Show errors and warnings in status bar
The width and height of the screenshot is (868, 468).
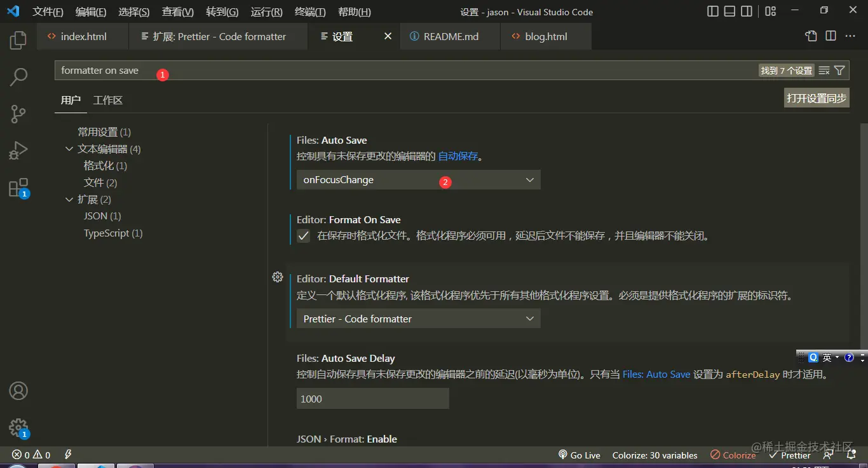[31, 455]
